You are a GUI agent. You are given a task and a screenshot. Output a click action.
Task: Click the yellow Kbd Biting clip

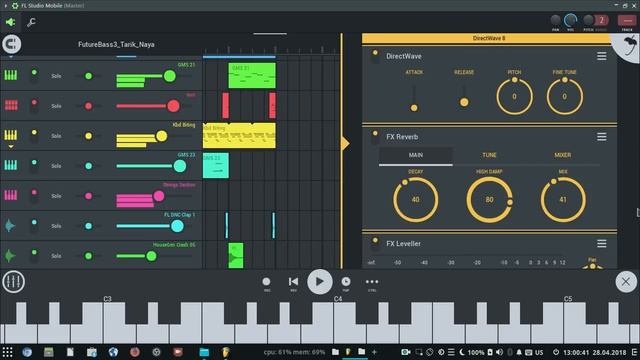pyautogui.click(x=239, y=136)
